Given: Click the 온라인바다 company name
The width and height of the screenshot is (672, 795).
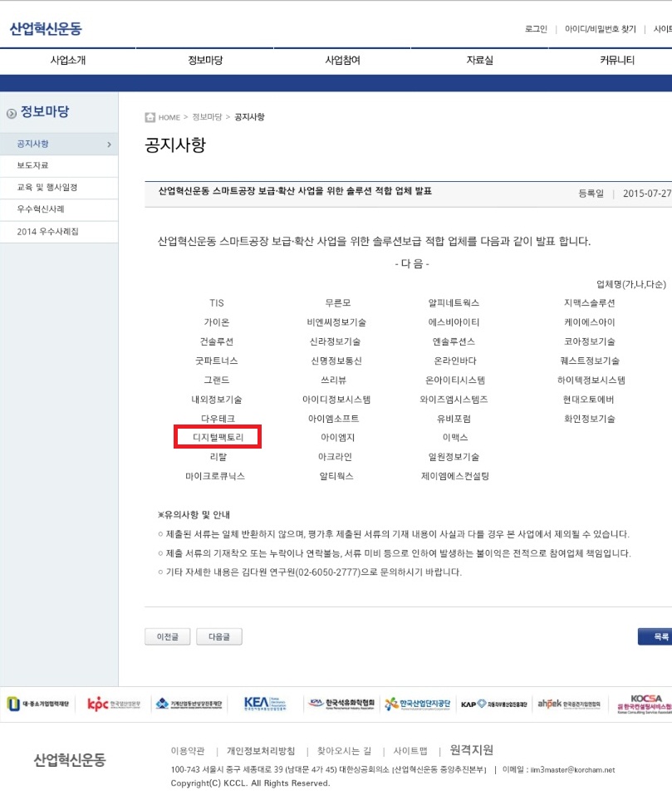Looking at the screenshot, I should click(x=455, y=361).
